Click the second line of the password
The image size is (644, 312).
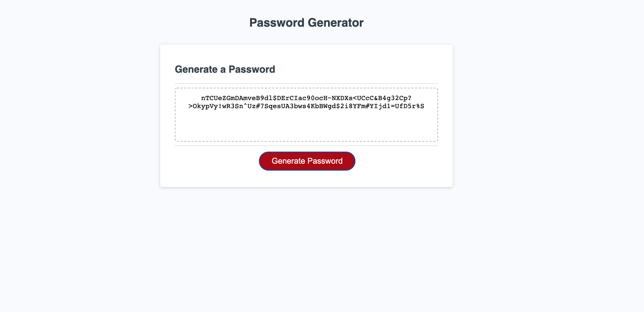point(306,106)
